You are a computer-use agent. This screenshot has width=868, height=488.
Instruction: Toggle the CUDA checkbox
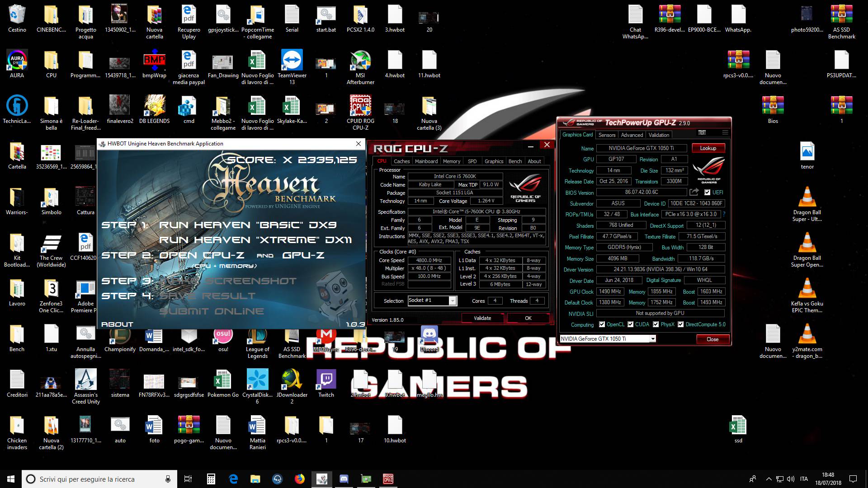point(630,324)
